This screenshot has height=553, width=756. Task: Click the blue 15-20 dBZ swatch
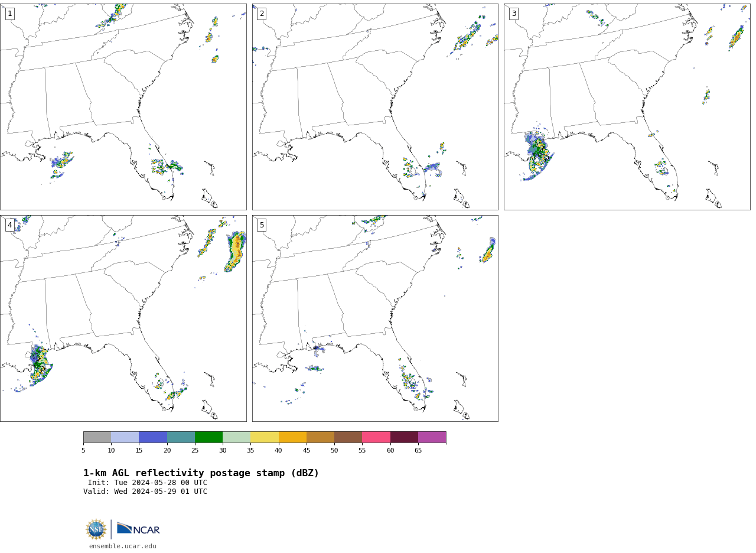pos(153,437)
